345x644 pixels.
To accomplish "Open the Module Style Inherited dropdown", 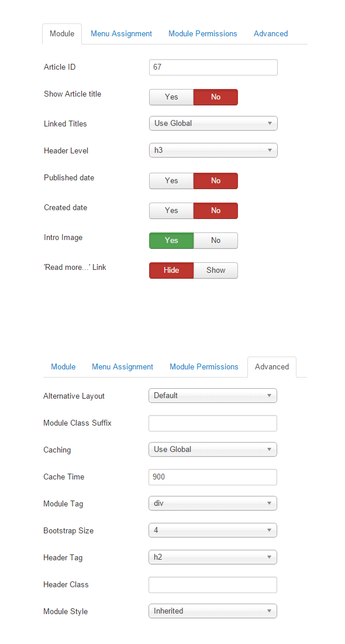I will coord(212,611).
